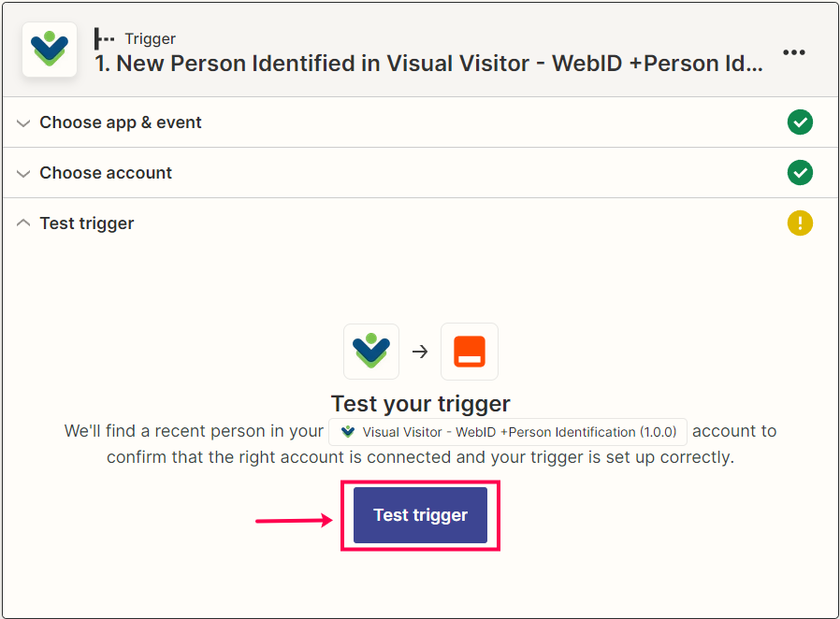Click the yellow warning icon for Test trigger

pyautogui.click(x=800, y=223)
